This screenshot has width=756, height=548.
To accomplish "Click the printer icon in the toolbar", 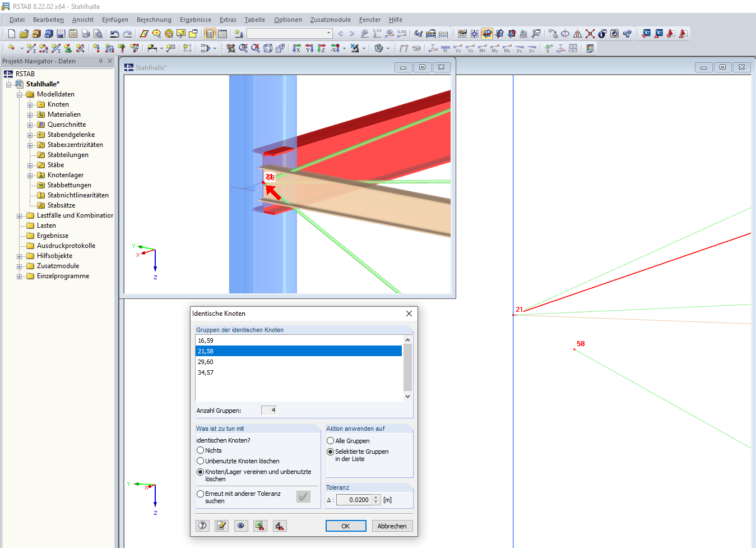I will [85, 34].
